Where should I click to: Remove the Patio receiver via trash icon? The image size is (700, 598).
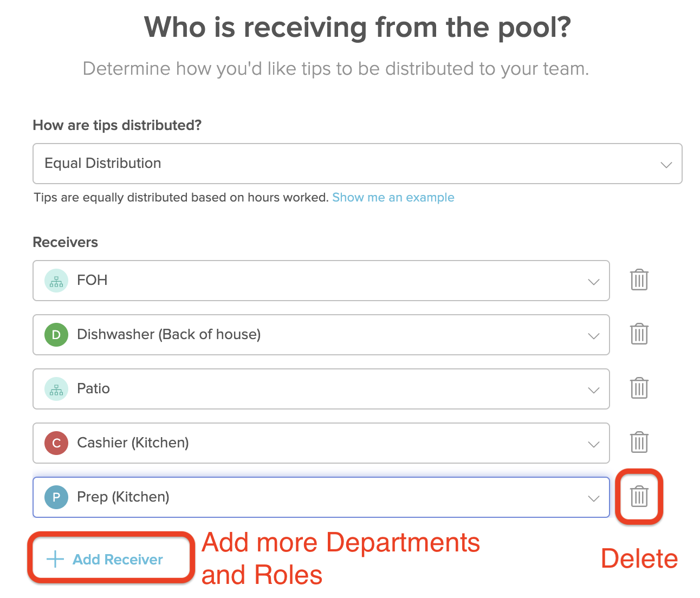click(x=639, y=388)
